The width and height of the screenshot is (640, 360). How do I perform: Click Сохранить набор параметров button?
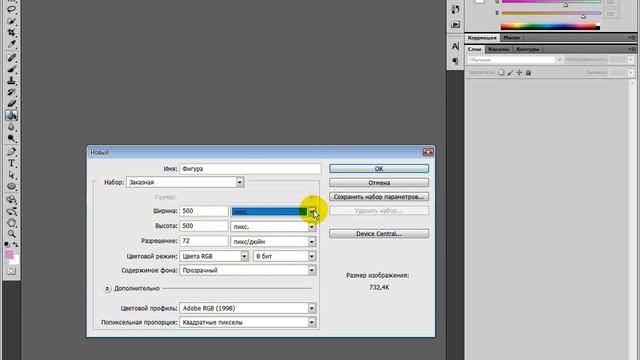pyautogui.click(x=379, y=197)
